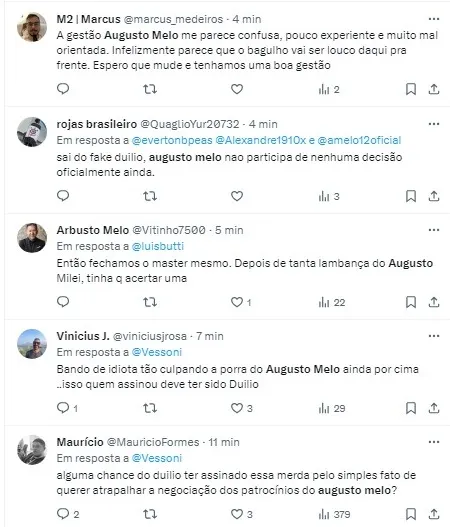This screenshot has height=527, width=450.
Task: Open the @amelo12oficial profile link
Action: pos(359,140)
